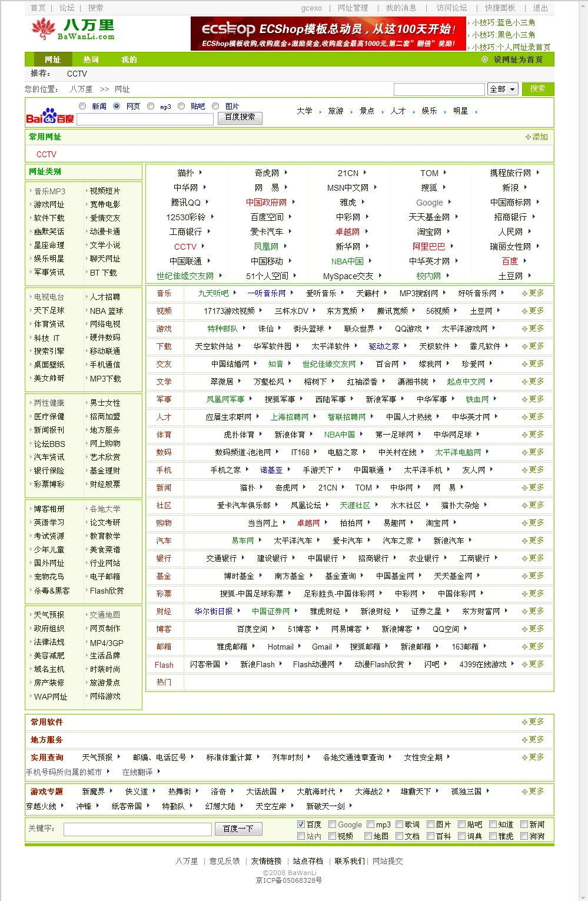Select the 新闻 radio button for Baidu search
The image size is (588, 901).
click(x=82, y=106)
